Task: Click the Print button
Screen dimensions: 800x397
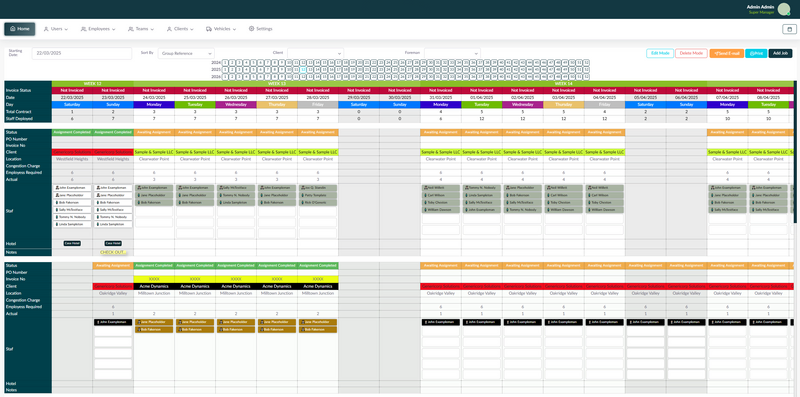Action: 756,53
